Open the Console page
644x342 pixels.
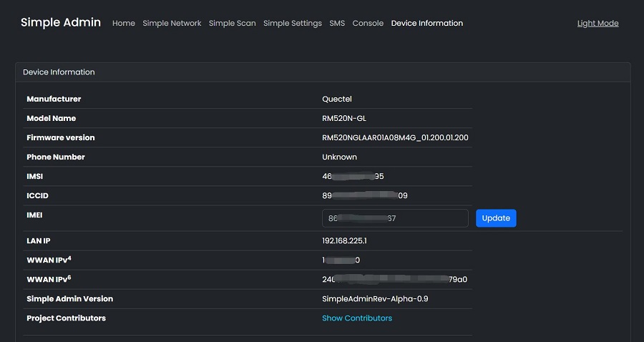pos(368,24)
